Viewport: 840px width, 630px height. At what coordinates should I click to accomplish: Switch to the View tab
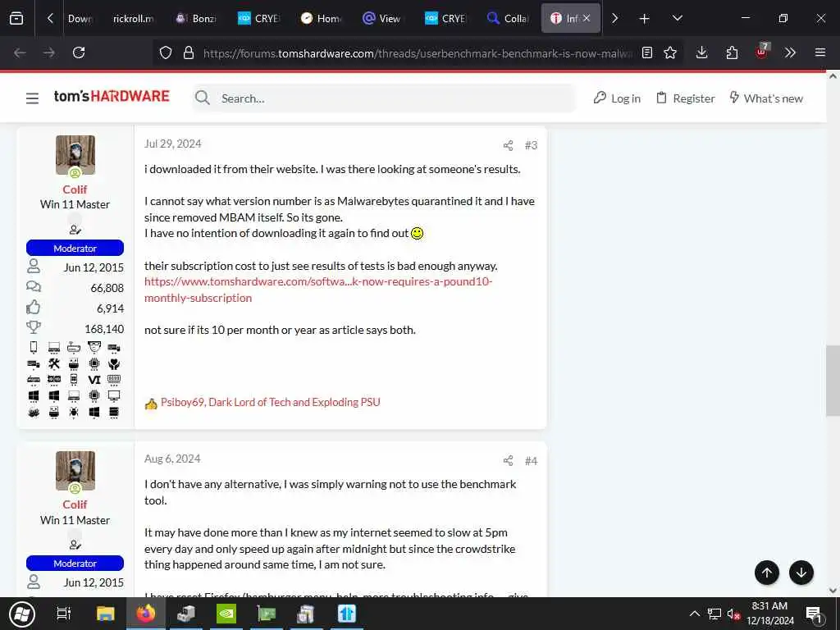pos(383,19)
